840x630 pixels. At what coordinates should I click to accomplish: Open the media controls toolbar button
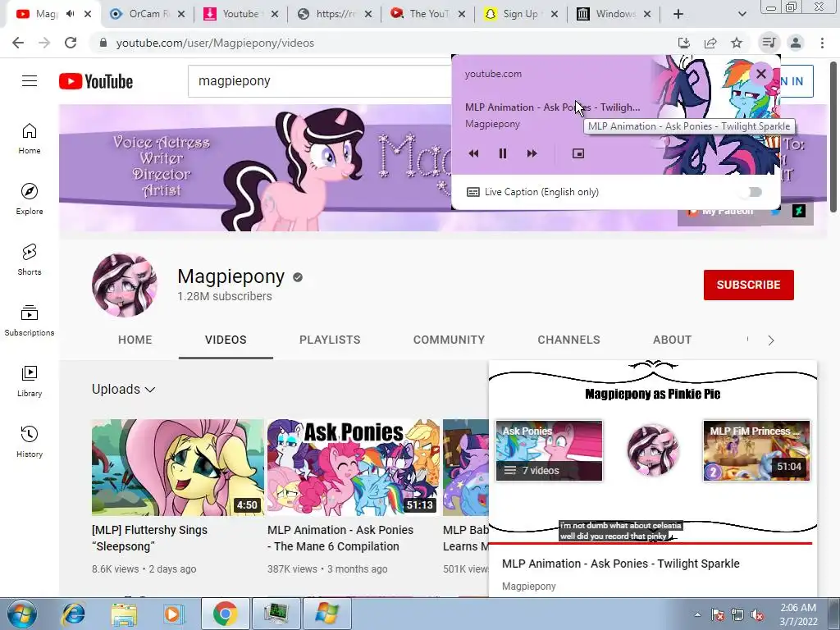click(x=769, y=43)
